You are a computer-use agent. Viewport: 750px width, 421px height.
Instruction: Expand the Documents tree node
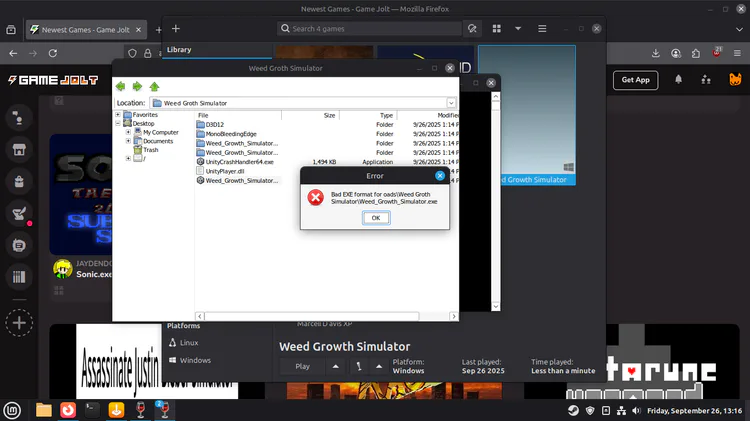pyautogui.click(x=128, y=141)
